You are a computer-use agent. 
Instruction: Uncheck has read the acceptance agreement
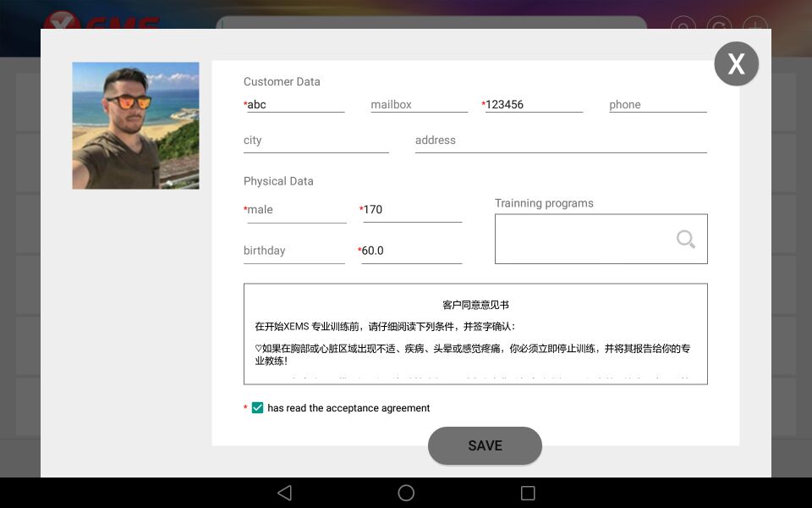pos(257,407)
